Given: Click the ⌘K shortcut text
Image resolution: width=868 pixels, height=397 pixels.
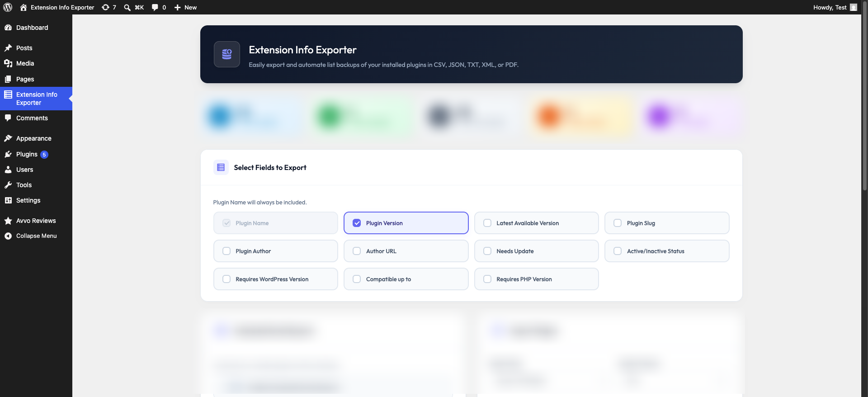Looking at the screenshot, I should click(x=139, y=7).
